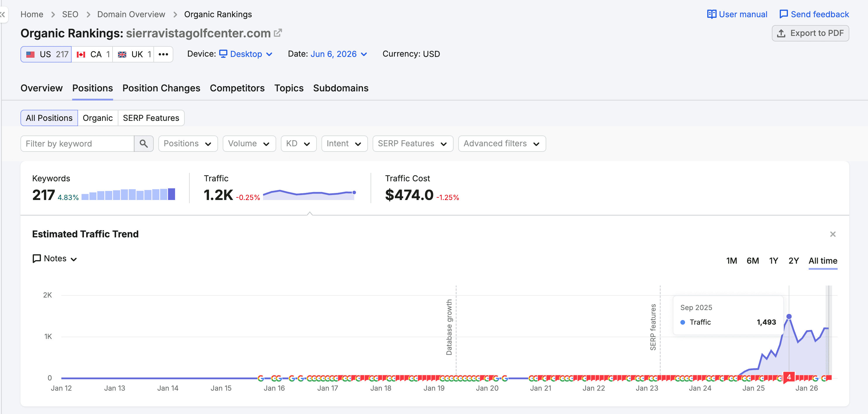868x414 pixels.
Task: Open the User manual link
Action: [x=737, y=14]
